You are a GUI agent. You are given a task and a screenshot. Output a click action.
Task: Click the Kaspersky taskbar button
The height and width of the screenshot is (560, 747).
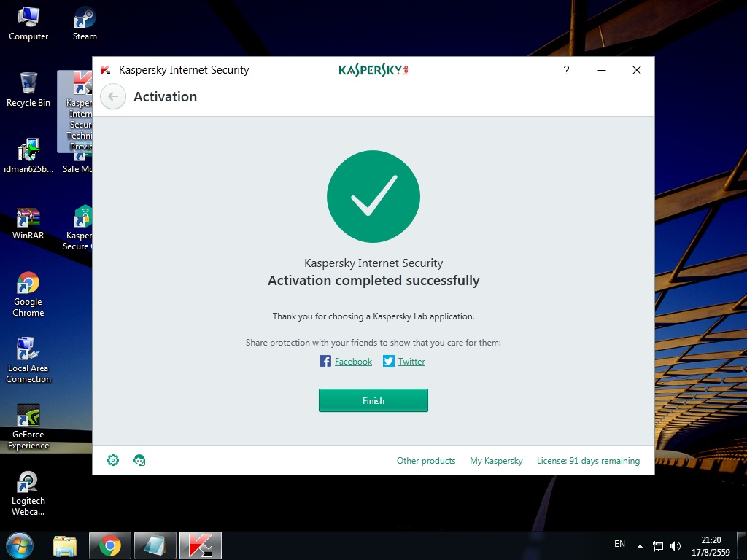click(201, 545)
